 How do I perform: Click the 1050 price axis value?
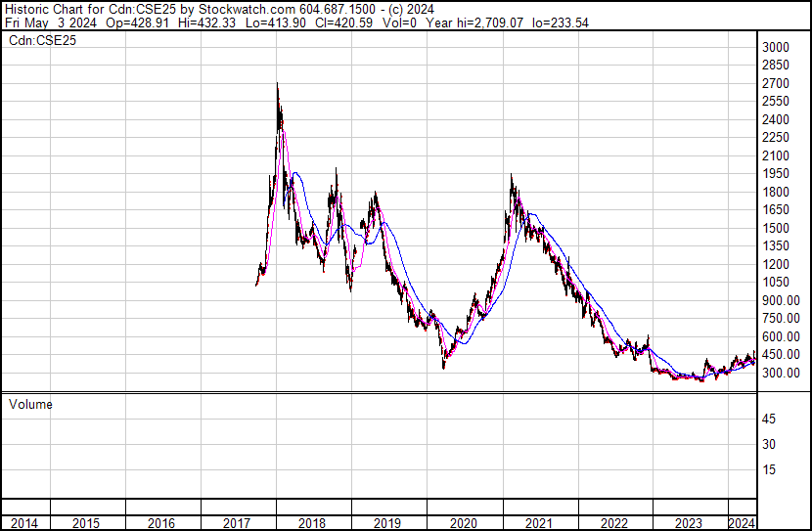point(776,282)
